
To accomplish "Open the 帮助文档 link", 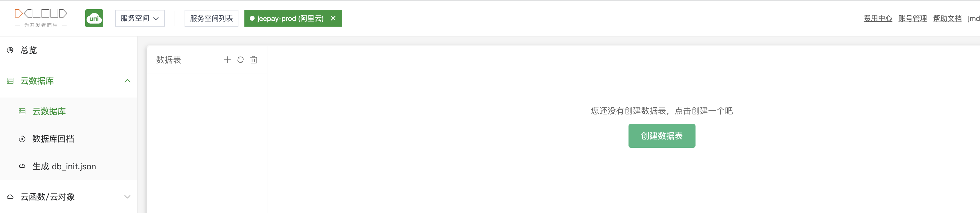I will coord(947,18).
